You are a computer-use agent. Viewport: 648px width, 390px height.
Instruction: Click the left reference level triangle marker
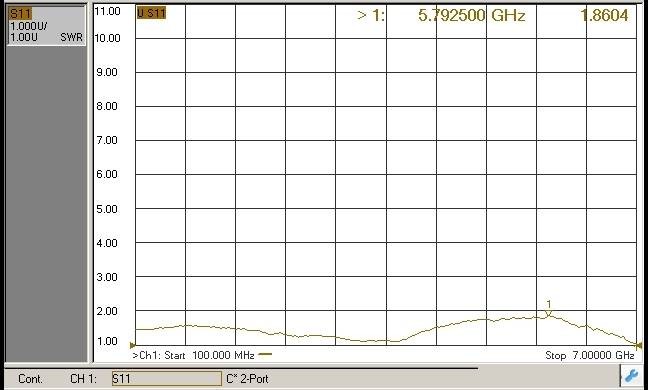pyautogui.click(x=133, y=345)
